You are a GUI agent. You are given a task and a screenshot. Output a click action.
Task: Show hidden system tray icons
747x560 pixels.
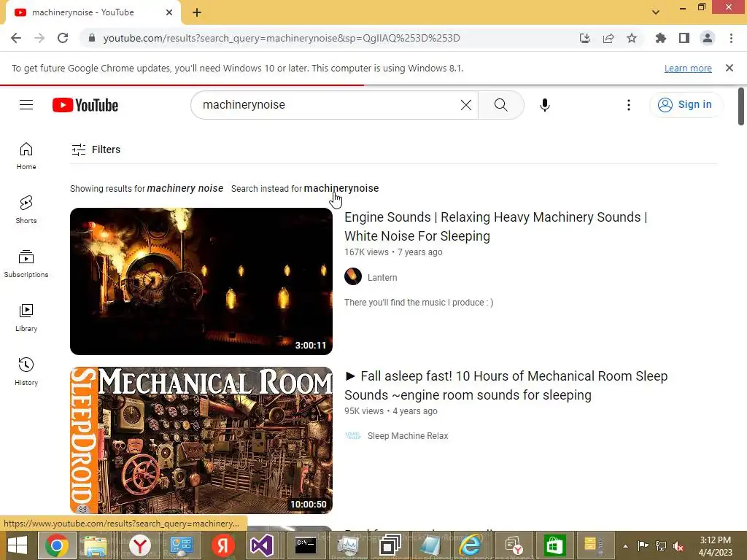625,546
